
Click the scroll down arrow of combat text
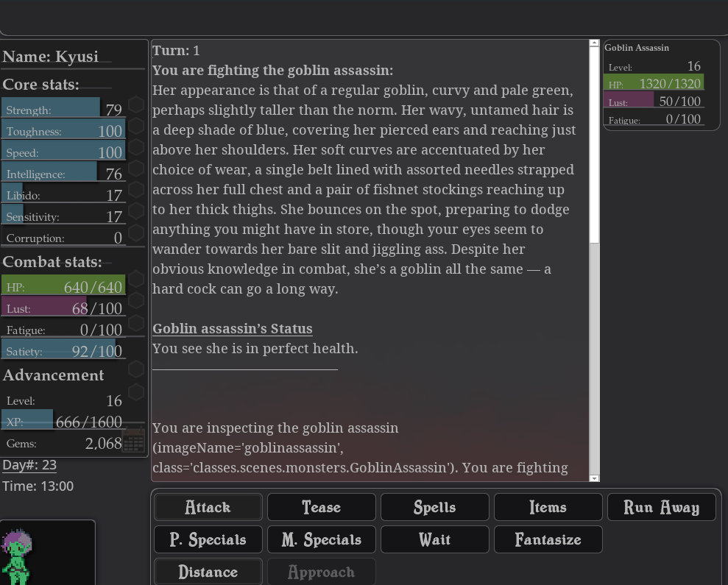click(595, 478)
